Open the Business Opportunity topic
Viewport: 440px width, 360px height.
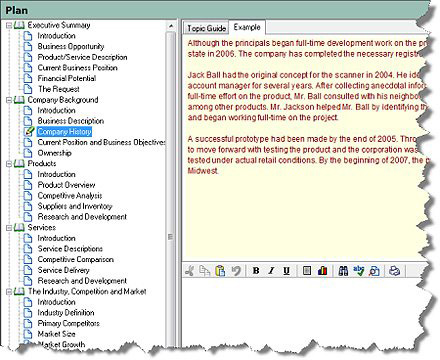[71, 46]
